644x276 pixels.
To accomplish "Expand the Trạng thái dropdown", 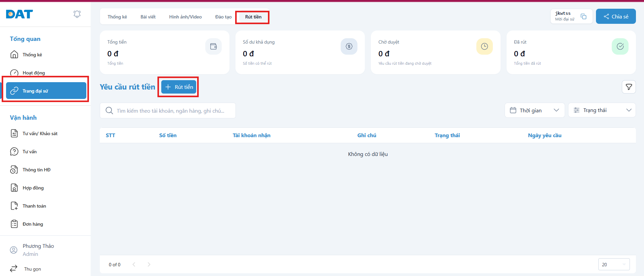I will pyautogui.click(x=602, y=110).
